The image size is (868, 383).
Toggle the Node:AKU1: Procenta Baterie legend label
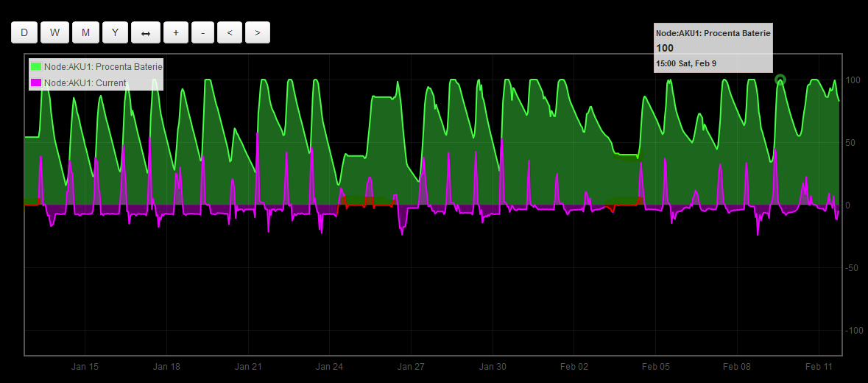103,67
